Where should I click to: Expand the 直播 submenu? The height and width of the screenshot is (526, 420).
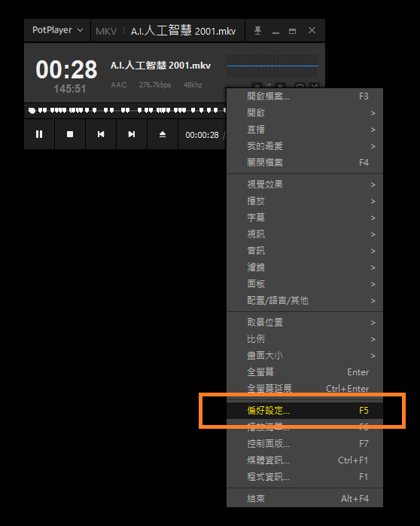click(x=305, y=130)
